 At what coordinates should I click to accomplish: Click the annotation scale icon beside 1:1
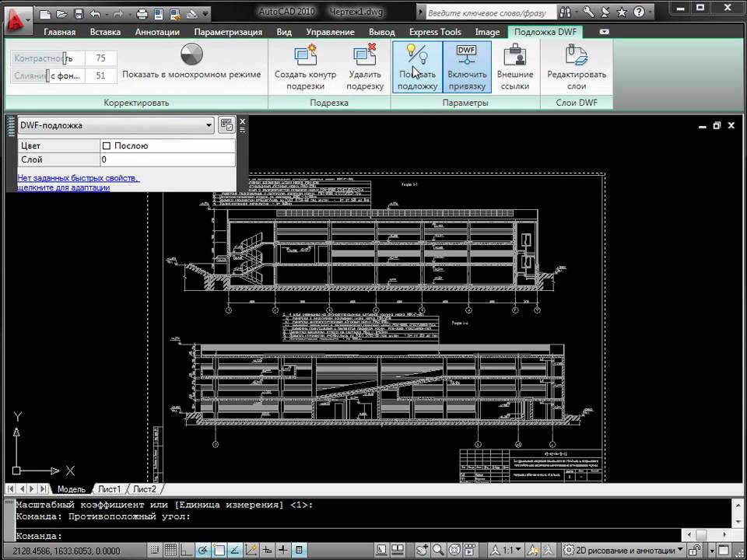tap(496, 551)
